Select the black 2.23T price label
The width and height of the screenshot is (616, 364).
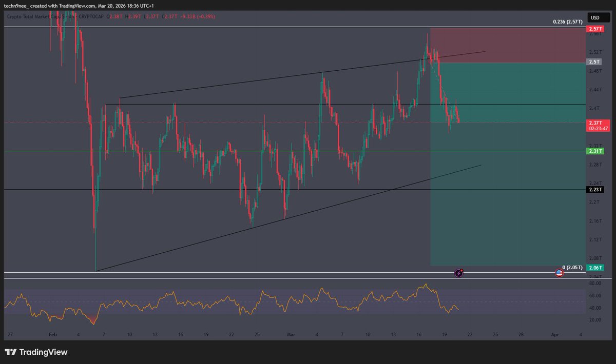[594, 190]
